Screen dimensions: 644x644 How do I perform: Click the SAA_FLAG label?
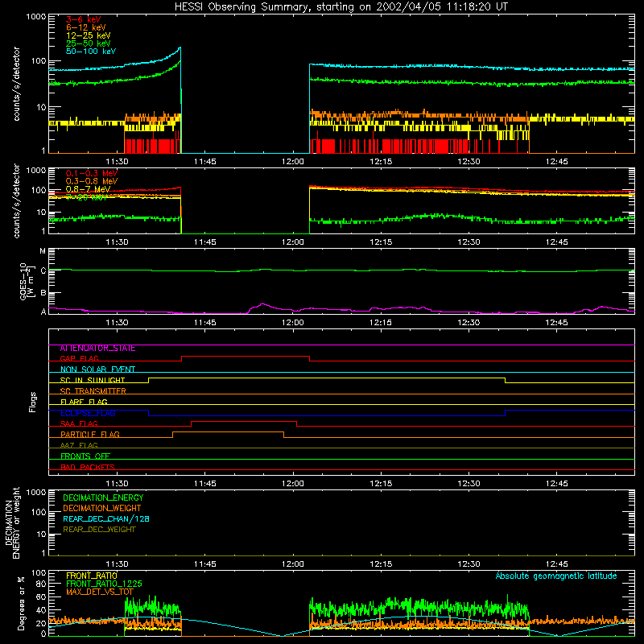[79, 424]
